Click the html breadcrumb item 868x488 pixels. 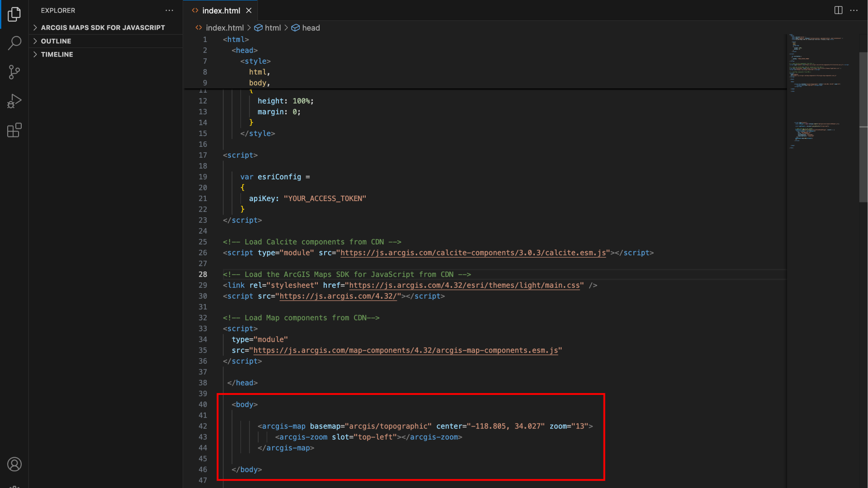point(272,28)
